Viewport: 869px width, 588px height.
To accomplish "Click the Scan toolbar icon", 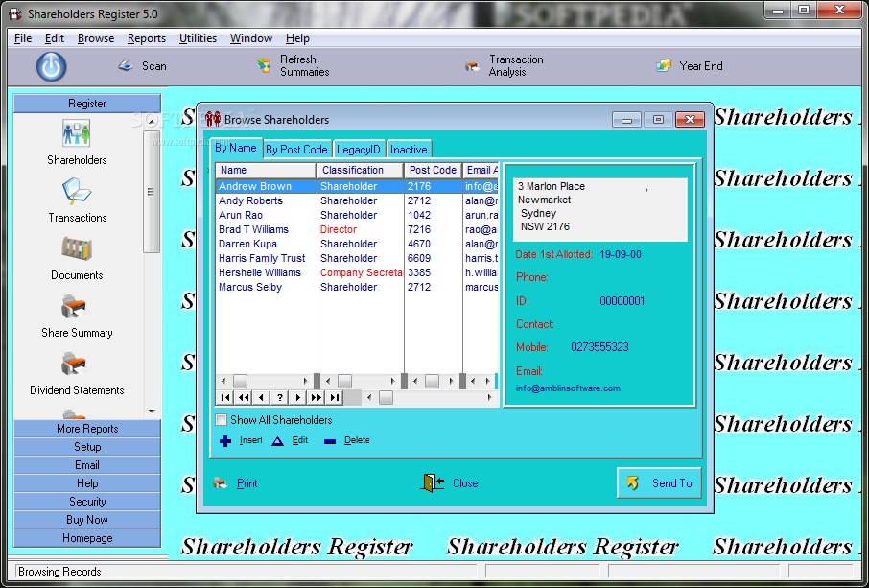I will 126,66.
